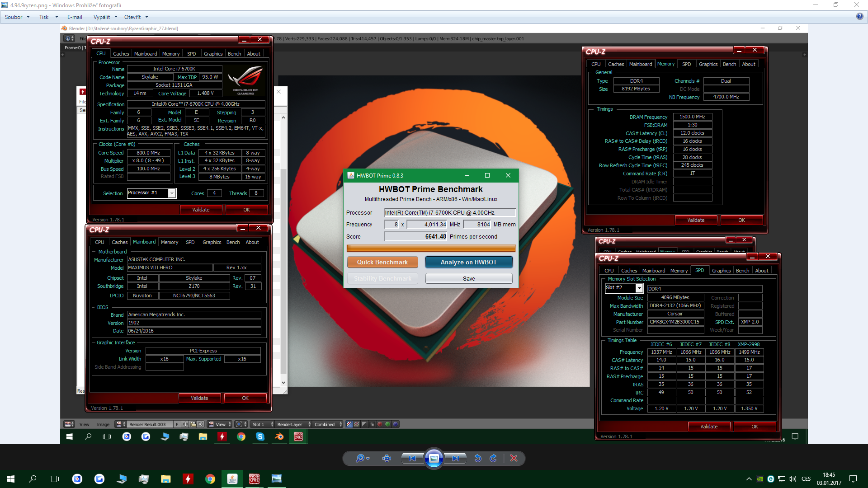Screen dimensions: 868x488
Task: Click HWBOT Prime orange progress bar
Action: (431, 248)
